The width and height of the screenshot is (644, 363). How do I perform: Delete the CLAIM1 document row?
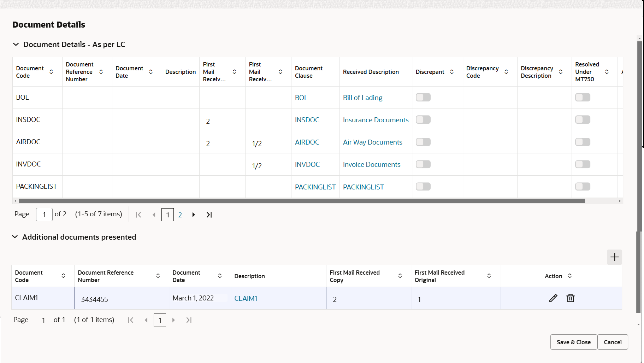click(x=571, y=298)
